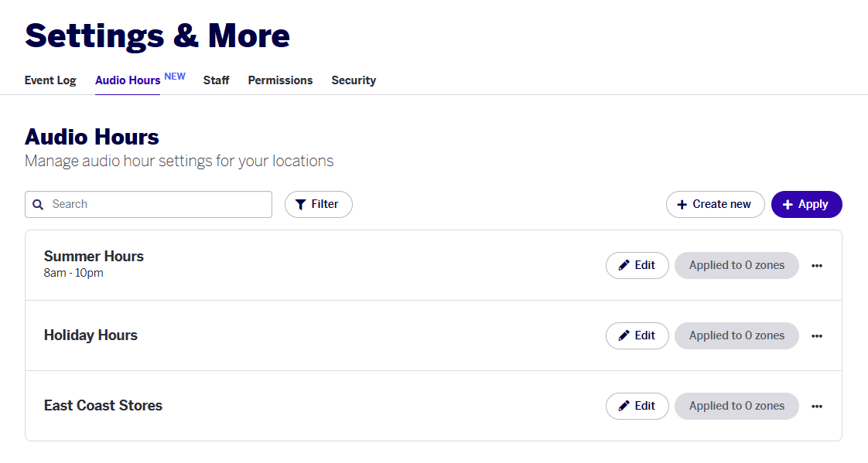Select the Security tab
Viewport: 868px width, 463px height.
(354, 80)
